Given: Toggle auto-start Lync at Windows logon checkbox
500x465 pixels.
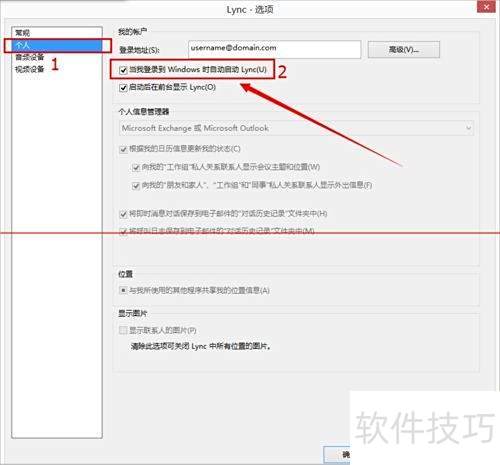Looking at the screenshot, I should [x=123, y=70].
